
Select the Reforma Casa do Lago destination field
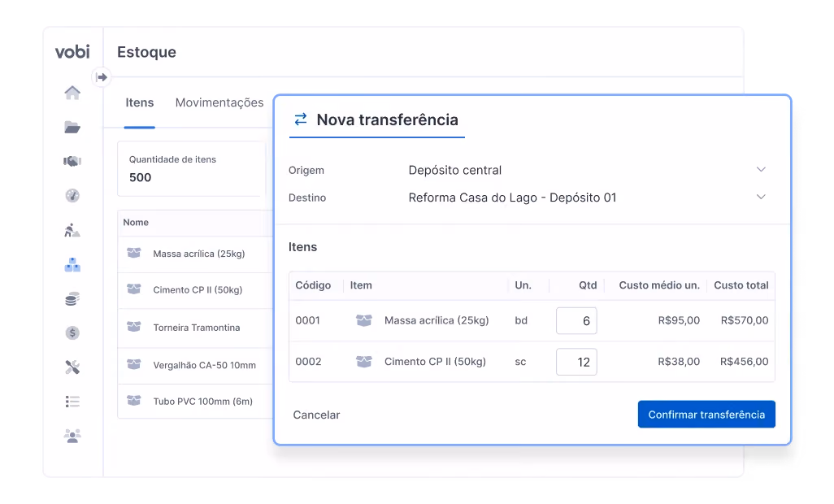[x=587, y=198]
